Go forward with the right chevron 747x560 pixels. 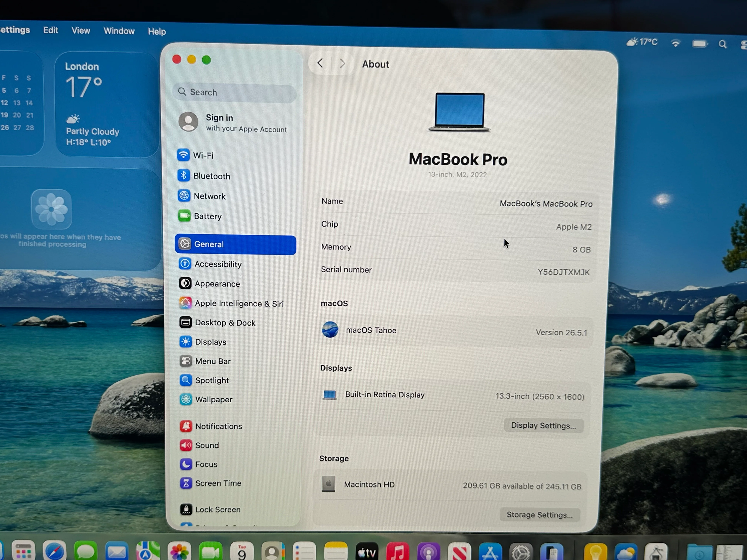click(x=342, y=64)
